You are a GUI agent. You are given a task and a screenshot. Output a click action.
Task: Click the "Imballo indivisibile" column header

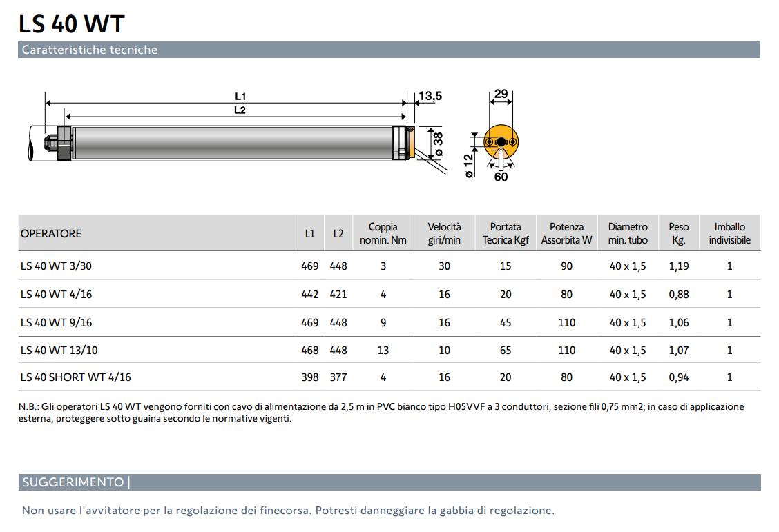[729, 233]
